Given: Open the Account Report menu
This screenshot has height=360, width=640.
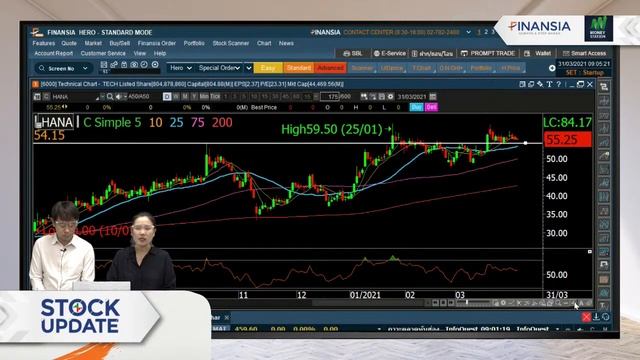Looking at the screenshot, I should click(x=53, y=53).
